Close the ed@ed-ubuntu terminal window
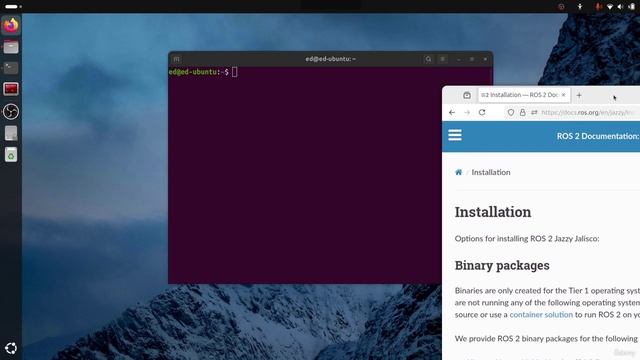The width and height of the screenshot is (640, 360). coord(485,59)
